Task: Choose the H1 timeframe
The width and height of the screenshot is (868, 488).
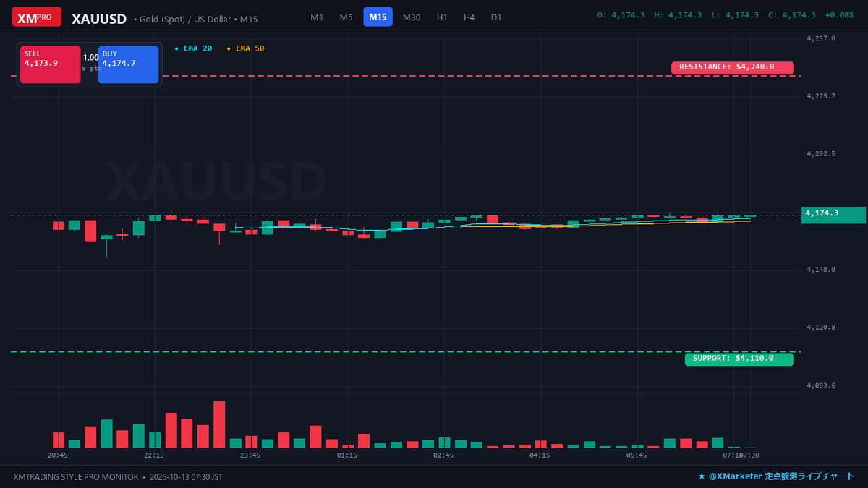Action: [442, 17]
